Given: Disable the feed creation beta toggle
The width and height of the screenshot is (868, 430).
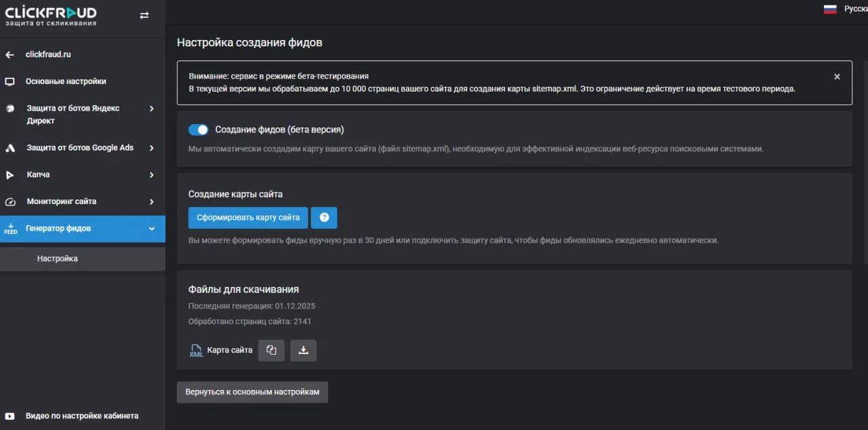Looking at the screenshot, I should point(198,130).
